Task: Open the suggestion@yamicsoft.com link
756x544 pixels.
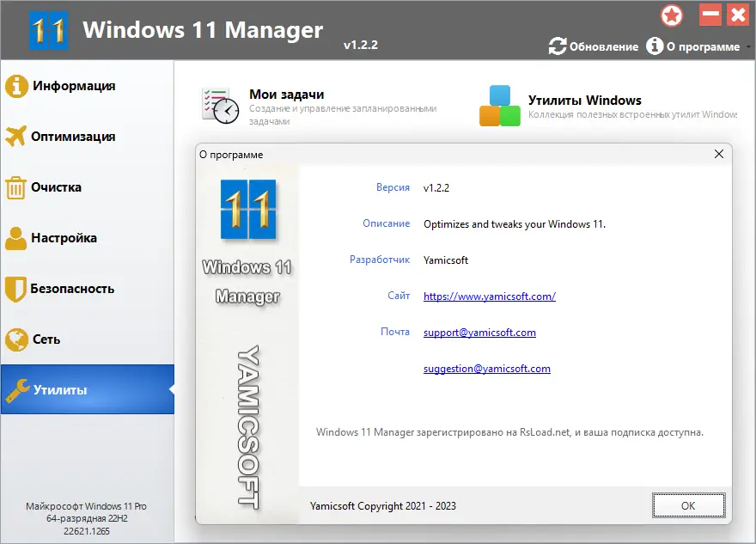Action: [486, 368]
